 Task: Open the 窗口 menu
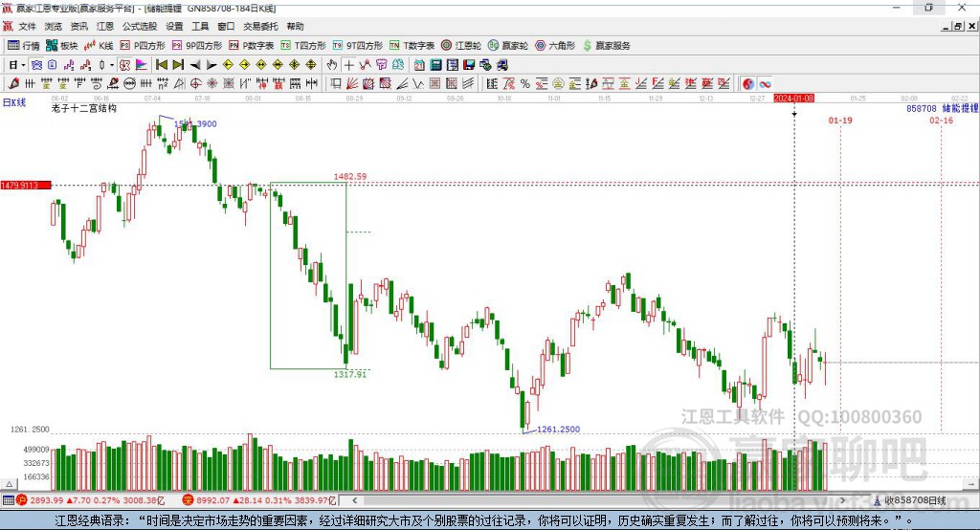pyautogui.click(x=226, y=26)
